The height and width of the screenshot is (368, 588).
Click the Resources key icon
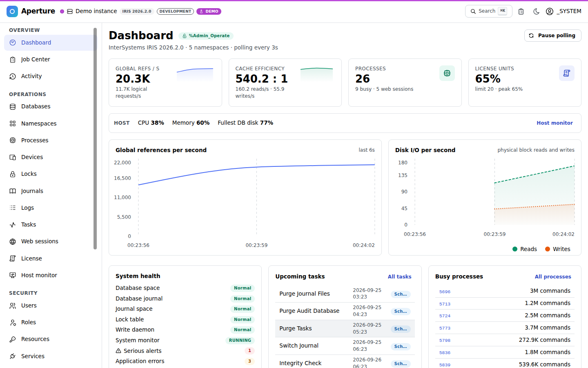click(13, 339)
